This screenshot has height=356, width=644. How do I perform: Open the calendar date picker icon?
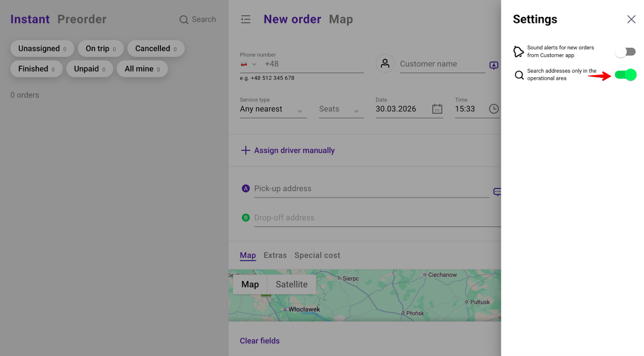(x=437, y=109)
